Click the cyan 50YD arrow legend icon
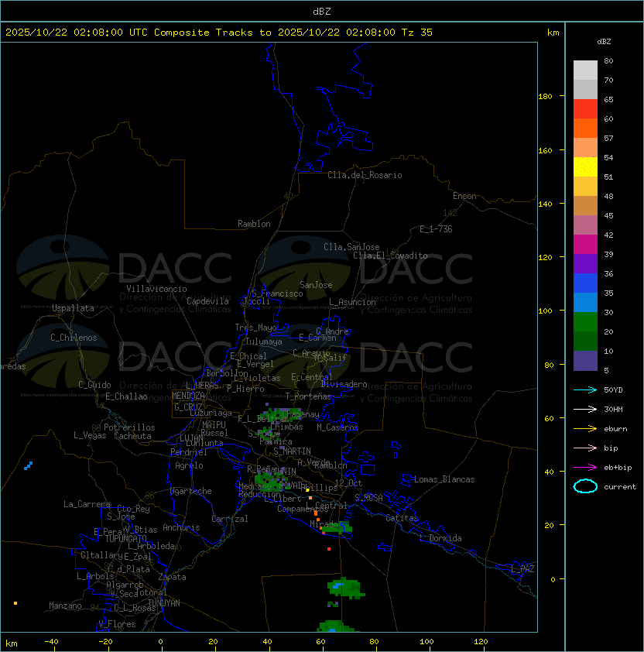Image resolution: width=644 pixels, height=652 pixels. pyautogui.click(x=585, y=390)
